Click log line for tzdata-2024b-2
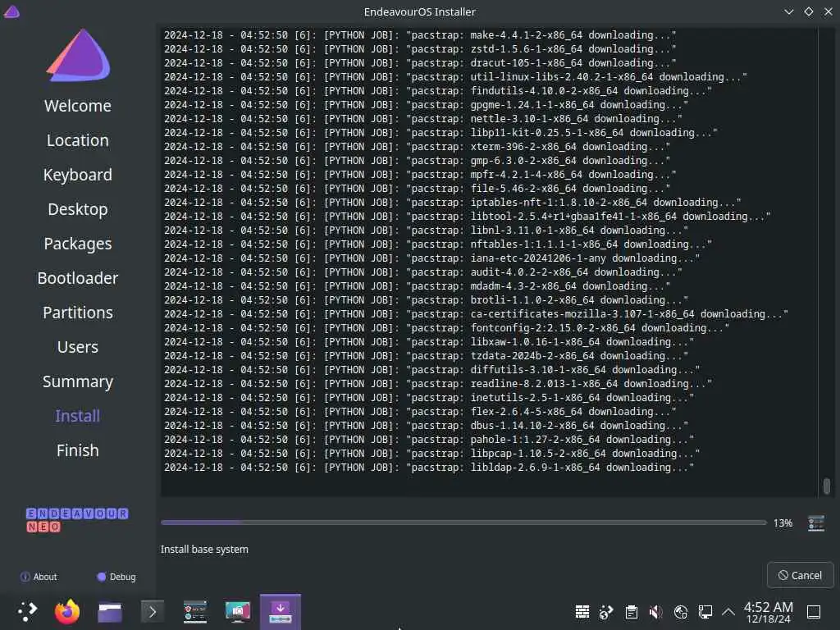840x630 pixels. tap(426, 355)
